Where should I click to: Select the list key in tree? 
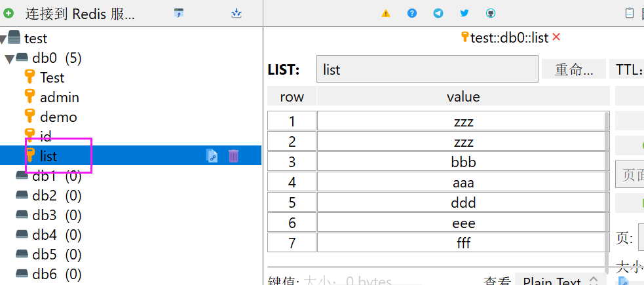[x=130, y=155]
